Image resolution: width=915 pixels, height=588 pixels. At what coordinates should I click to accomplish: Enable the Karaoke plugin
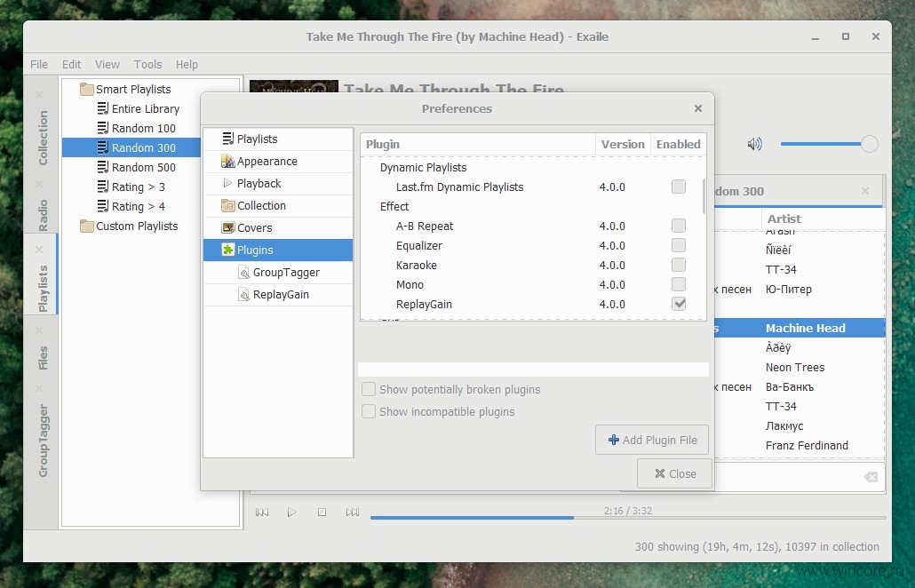[678, 265]
